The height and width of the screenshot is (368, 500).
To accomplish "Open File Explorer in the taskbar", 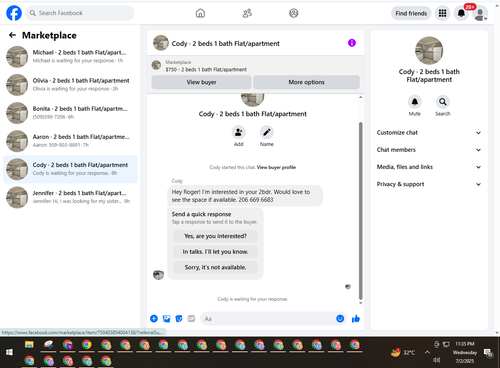I will coord(29,345).
